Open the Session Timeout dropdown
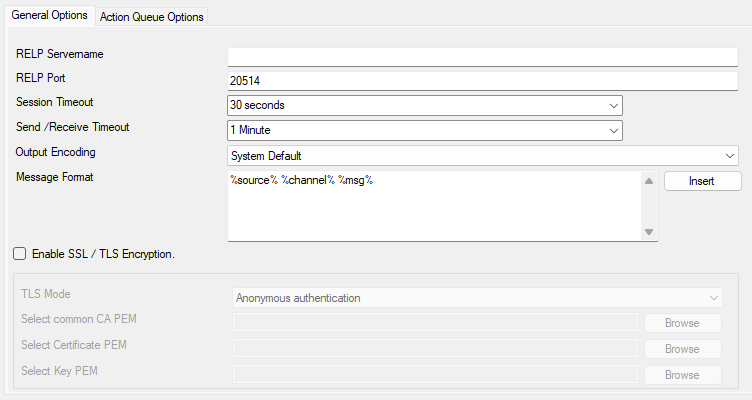Viewport: 752px width, 400px height. 425,105
